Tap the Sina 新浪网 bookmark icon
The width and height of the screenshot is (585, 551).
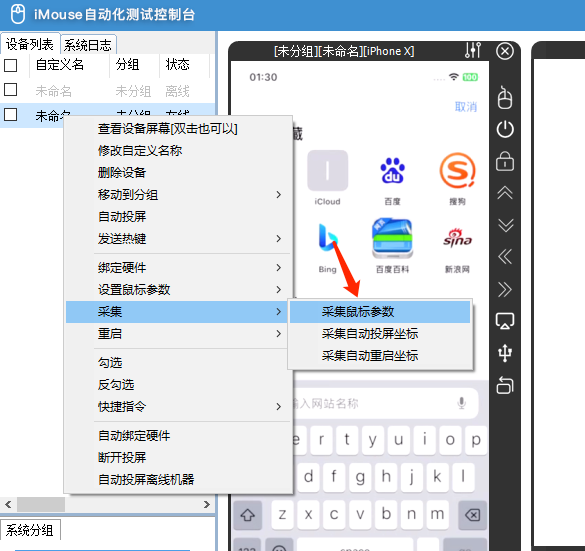pyautogui.click(x=457, y=238)
